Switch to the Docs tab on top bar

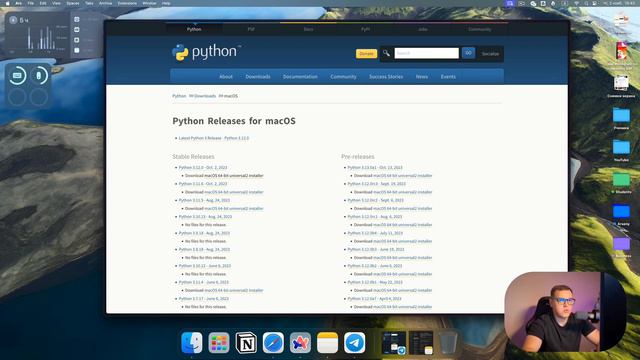[308, 29]
